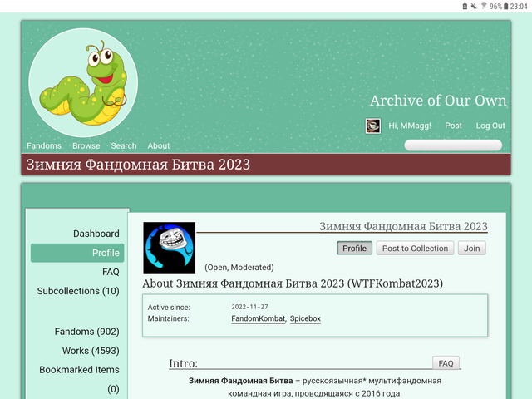Focus the header search field
The height and width of the screenshot is (399, 532).
[453, 145]
